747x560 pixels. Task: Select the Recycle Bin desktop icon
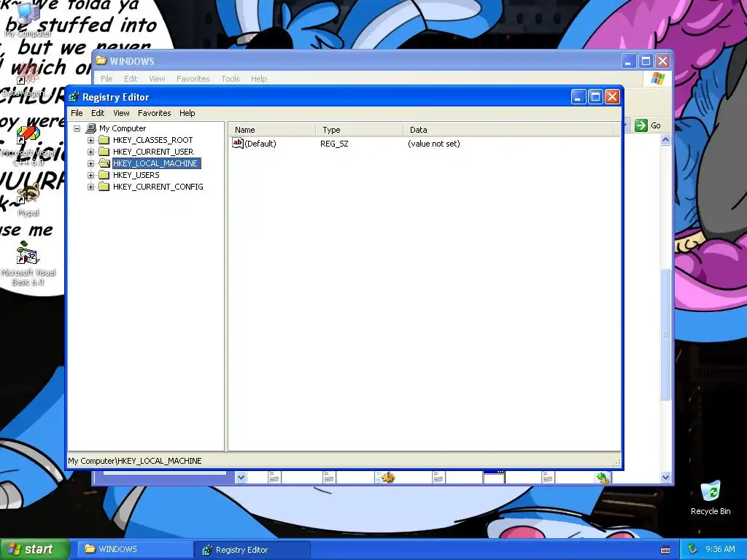(x=711, y=498)
